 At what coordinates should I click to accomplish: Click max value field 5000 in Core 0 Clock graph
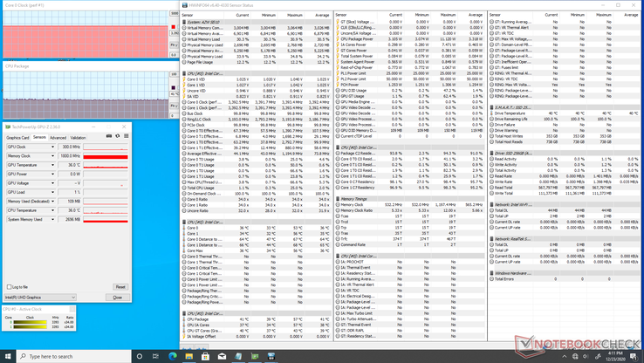click(175, 14)
